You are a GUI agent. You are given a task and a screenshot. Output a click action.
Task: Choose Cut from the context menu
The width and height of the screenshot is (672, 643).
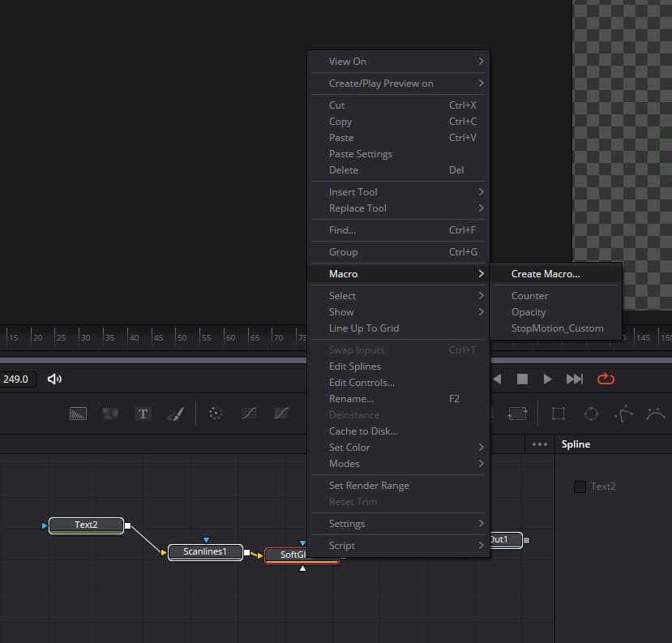coord(399,105)
